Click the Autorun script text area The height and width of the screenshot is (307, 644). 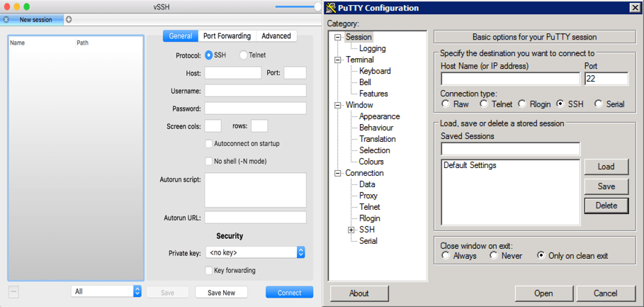coord(255,190)
